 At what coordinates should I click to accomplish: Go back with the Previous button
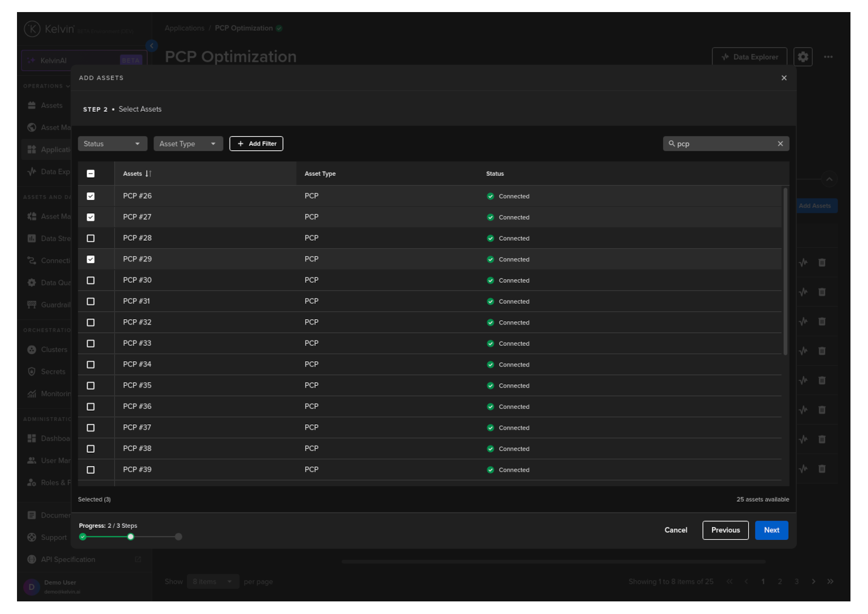(725, 530)
